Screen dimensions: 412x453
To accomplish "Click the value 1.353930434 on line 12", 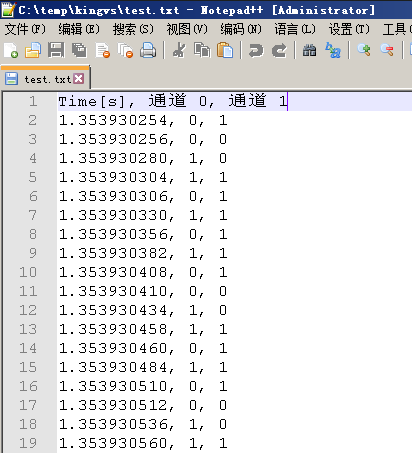I will (113, 310).
